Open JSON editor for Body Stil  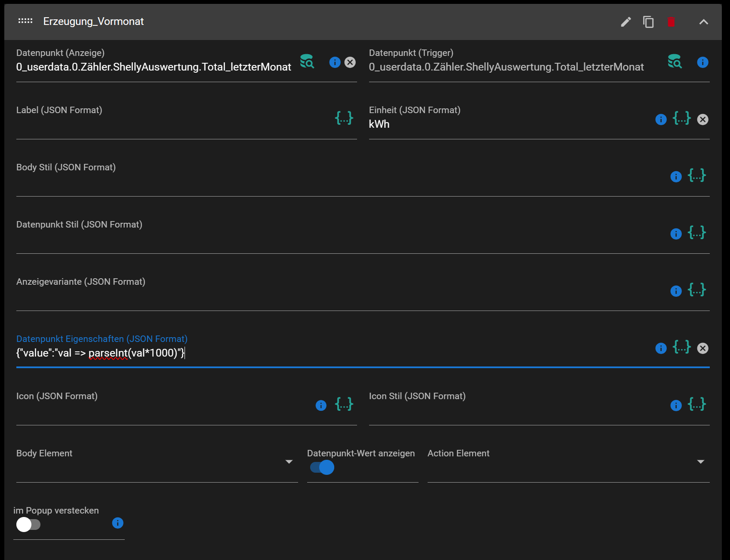697,175
